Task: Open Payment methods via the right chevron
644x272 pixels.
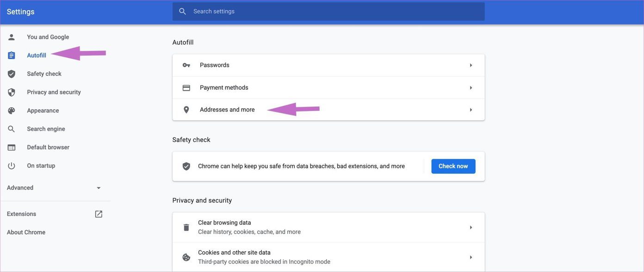Action: [x=471, y=88]
